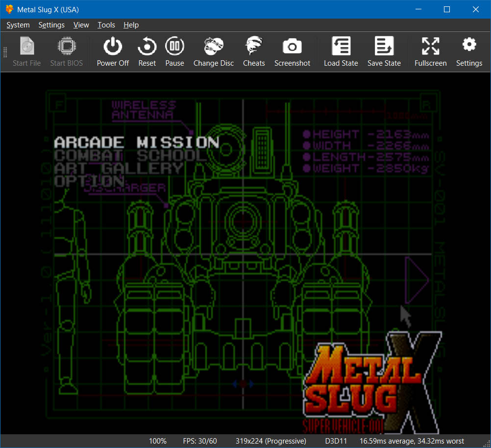Select OPTION in the game menu

[x=89, y=181]
